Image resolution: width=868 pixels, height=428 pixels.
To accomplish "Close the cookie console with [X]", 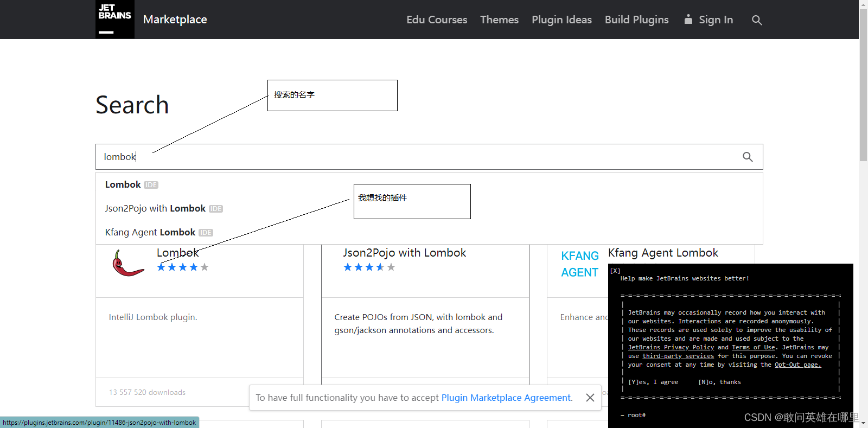I will [615, 271].
